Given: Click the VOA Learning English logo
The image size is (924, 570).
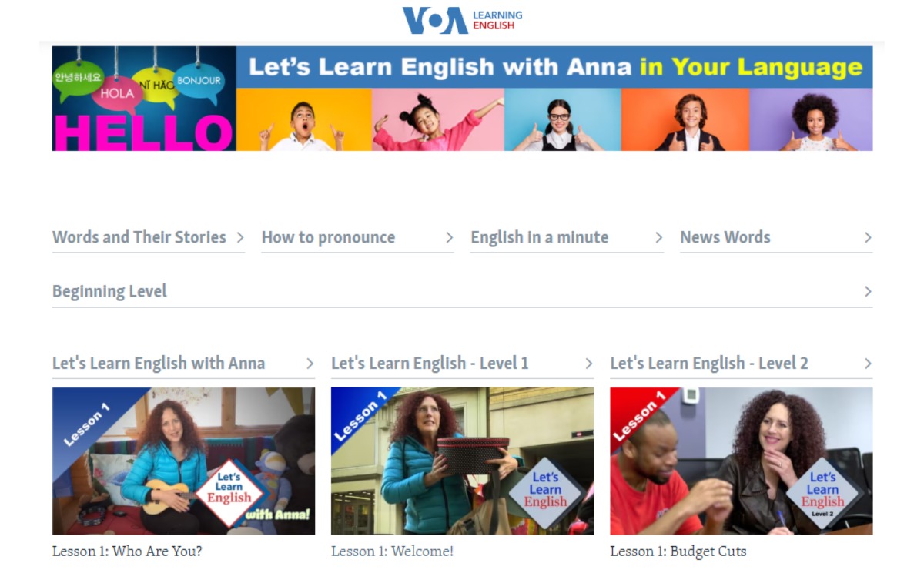Looking at the screenshot, I should click(x=460, y=19).
